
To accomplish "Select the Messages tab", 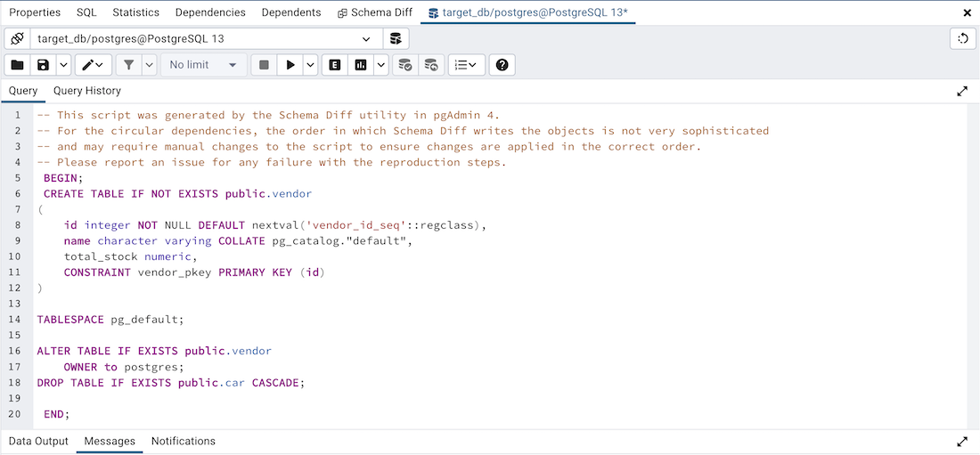I will [110, 441].
